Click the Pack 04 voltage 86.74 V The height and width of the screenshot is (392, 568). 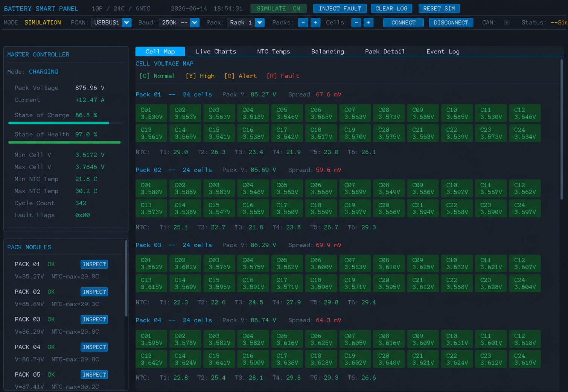click(x=263, y=320)
